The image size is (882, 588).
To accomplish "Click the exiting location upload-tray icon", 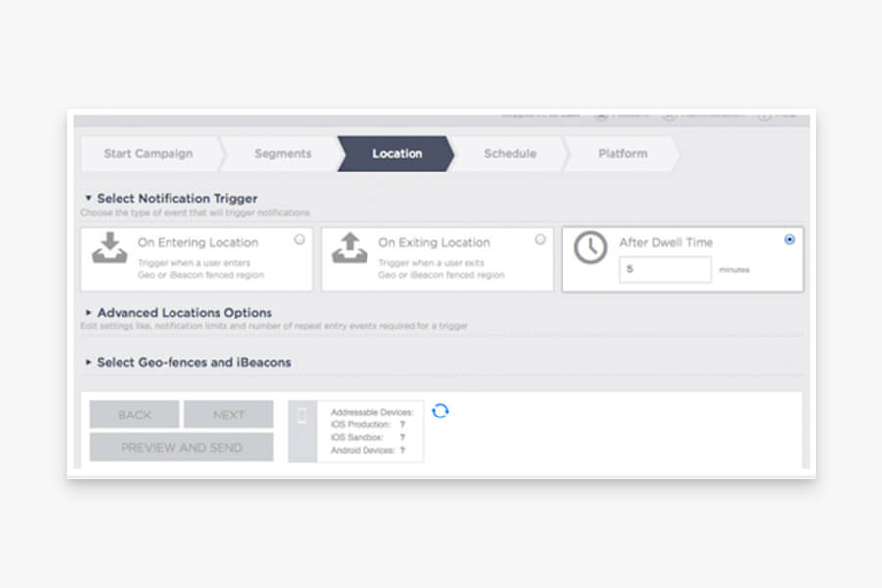I will click(350, 248).
